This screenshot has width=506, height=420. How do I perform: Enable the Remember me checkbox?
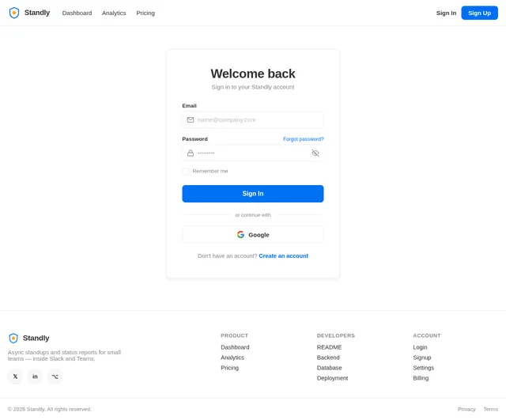186,171
